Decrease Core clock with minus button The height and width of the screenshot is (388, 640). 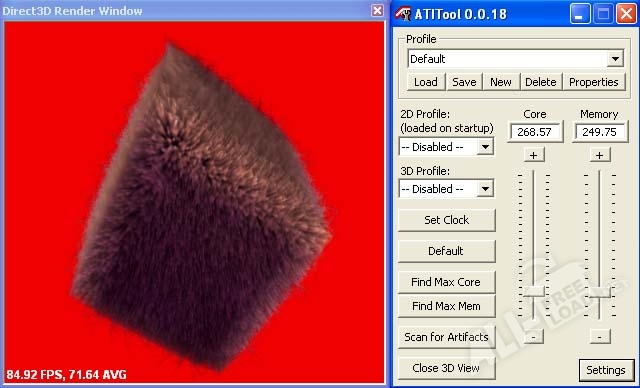[533, 337]
